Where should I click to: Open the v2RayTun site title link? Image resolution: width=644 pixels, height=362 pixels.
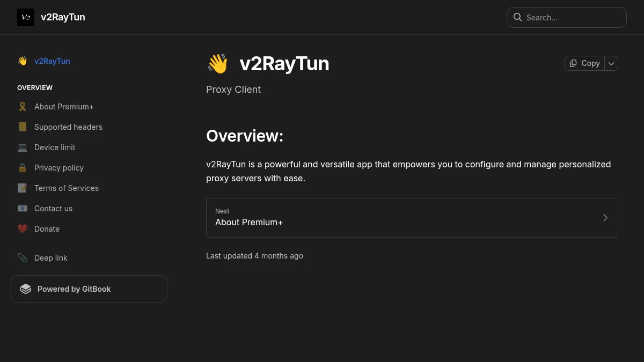63,17
